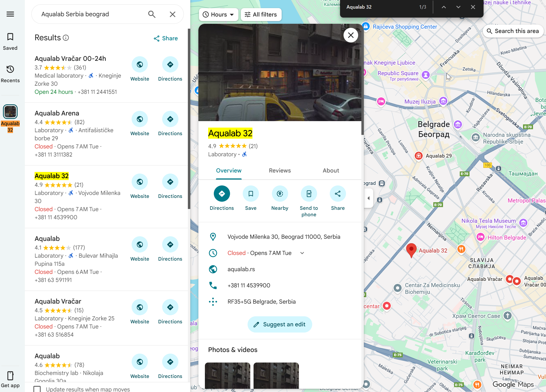
Task: Switch to the About tab
Action: pyautogui.click(x=331, y=171)
